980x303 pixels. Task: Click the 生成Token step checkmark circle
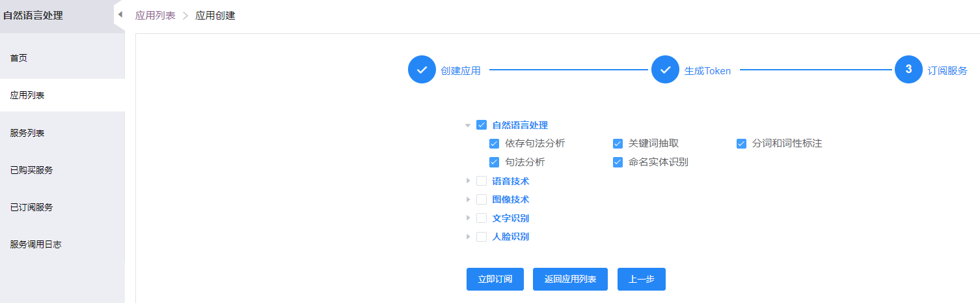(665, 70)
